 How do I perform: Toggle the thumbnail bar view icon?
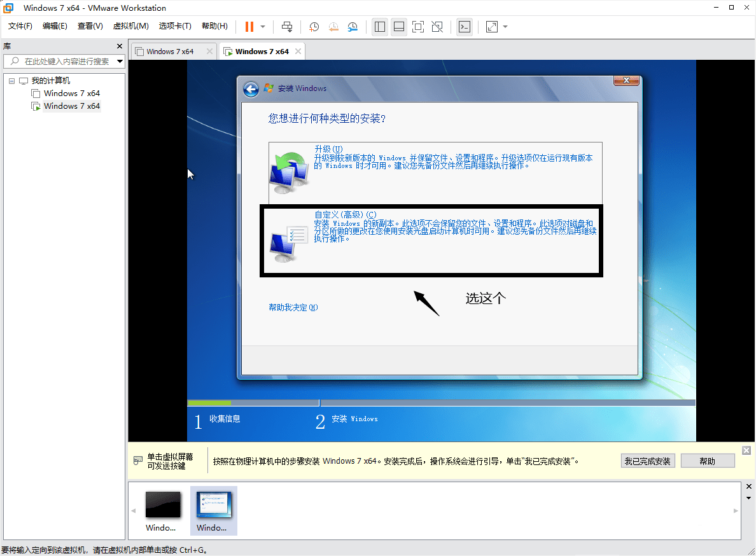399,27
